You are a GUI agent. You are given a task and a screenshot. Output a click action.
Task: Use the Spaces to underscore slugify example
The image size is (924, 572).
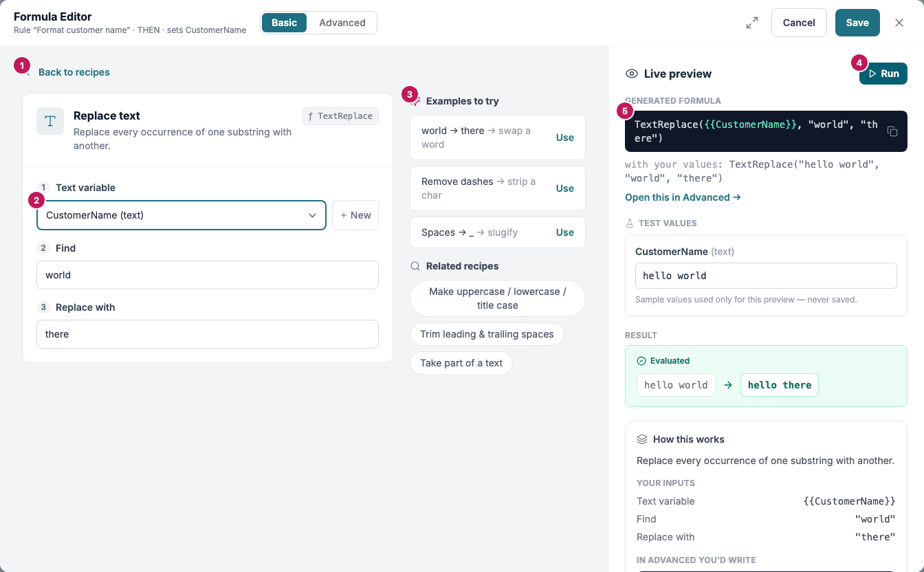565,232
